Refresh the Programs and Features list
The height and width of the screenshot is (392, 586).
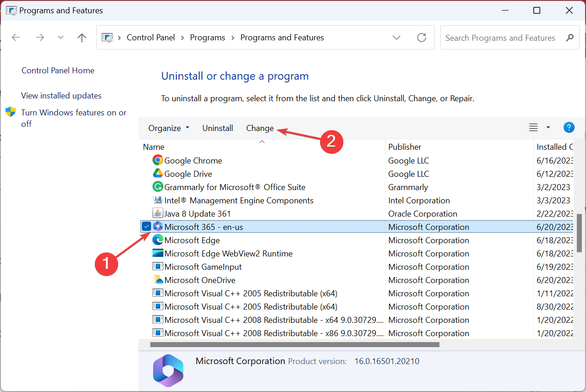coord(422,38)
